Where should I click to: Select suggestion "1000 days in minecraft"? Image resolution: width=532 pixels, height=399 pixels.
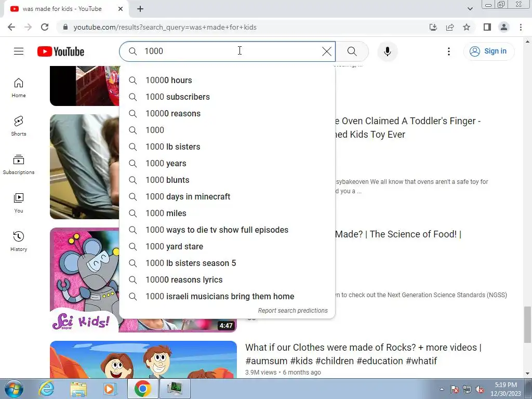point(227,196)
